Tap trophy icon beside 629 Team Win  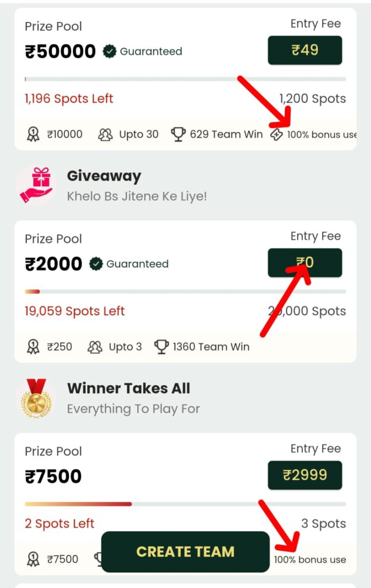point(178,134)
